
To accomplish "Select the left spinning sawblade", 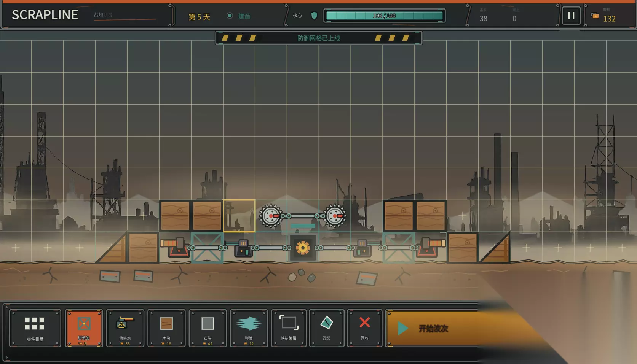I will click(271, 216).
